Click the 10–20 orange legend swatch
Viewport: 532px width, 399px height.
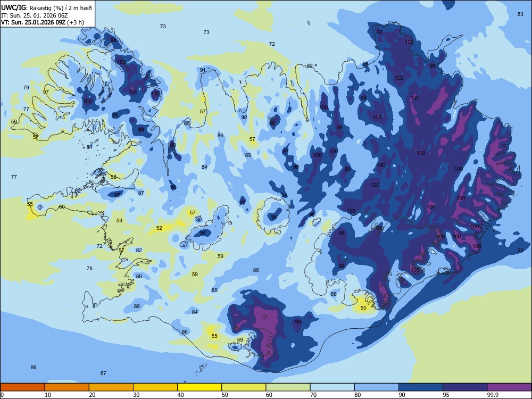pos(67,387)
